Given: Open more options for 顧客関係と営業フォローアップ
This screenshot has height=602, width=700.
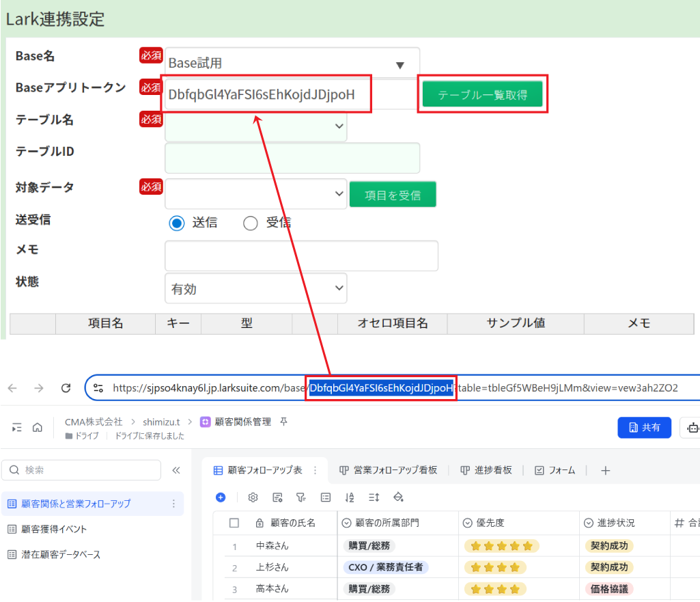Looking at the screenshot, I should (173, 504).
